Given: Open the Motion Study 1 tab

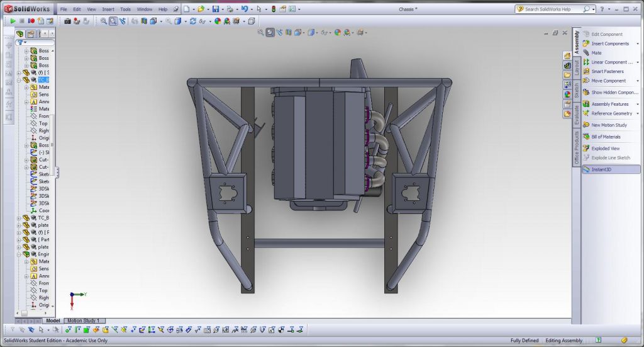Looking at the screenshot, I should pos(83,321).
